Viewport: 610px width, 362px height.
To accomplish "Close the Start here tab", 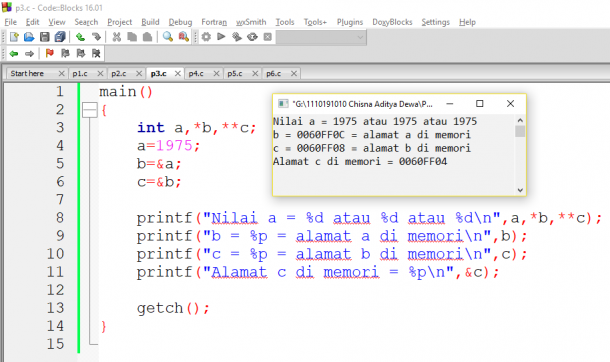I will (61, 73).
